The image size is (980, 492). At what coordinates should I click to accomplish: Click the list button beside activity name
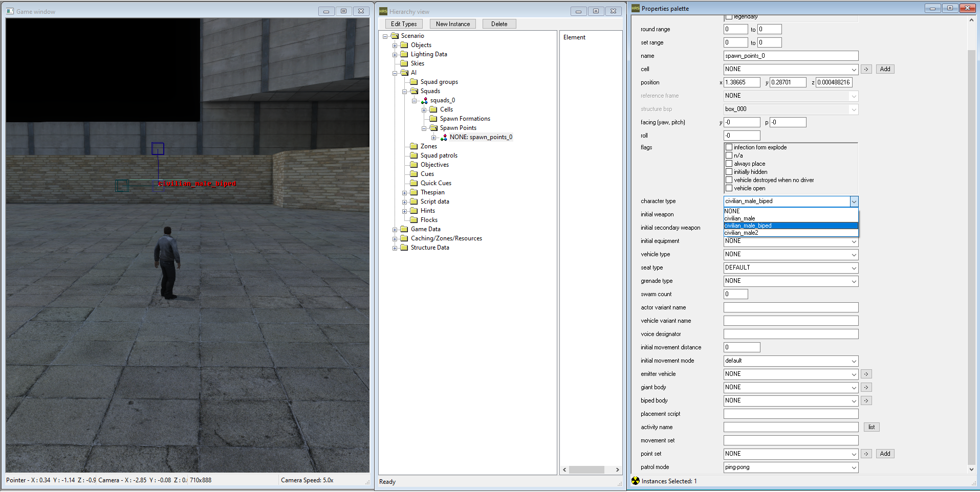tap(872, 427)
